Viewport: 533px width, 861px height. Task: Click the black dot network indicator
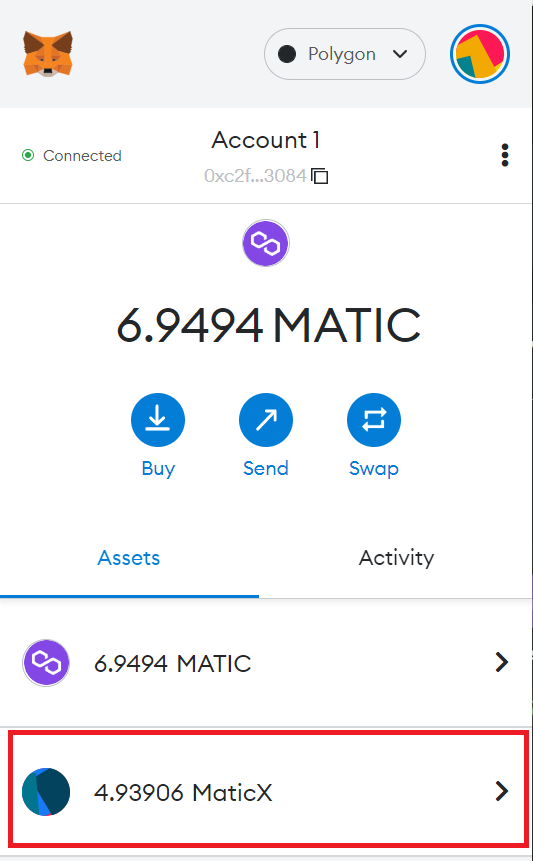287,54
